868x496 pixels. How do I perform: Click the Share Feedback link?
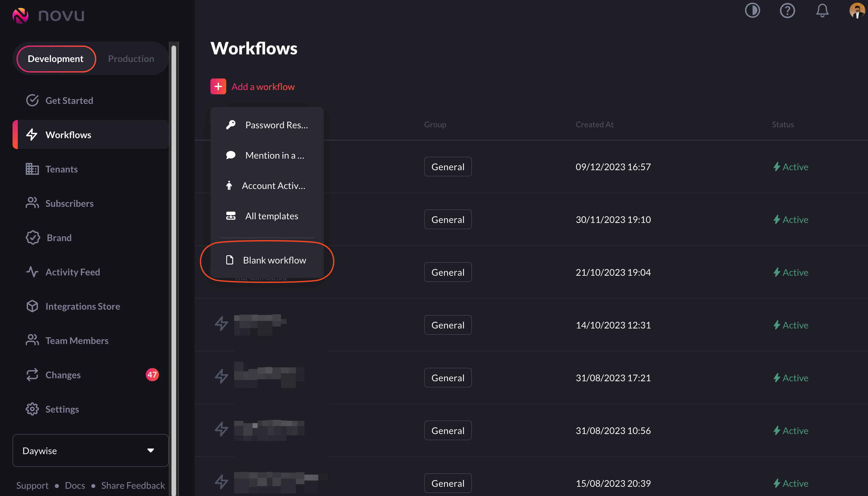pyautogui.click(x=133, y=485)
